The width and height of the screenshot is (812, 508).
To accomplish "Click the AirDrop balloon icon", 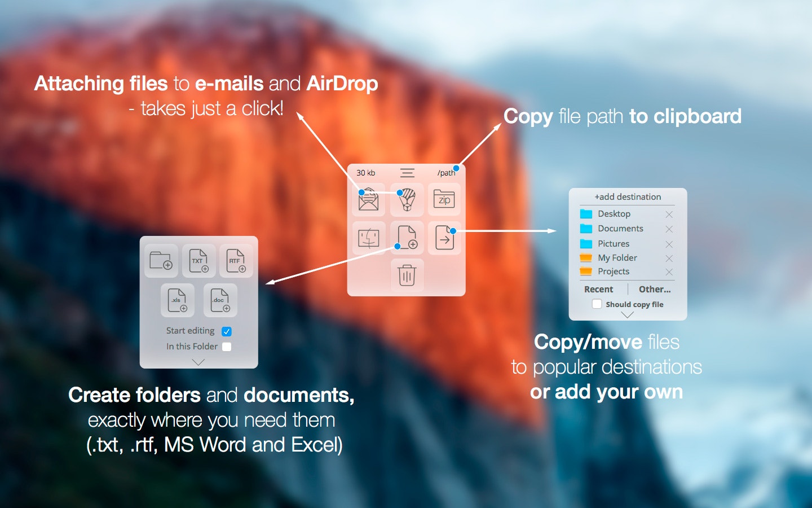I will (x=407, y=200).
